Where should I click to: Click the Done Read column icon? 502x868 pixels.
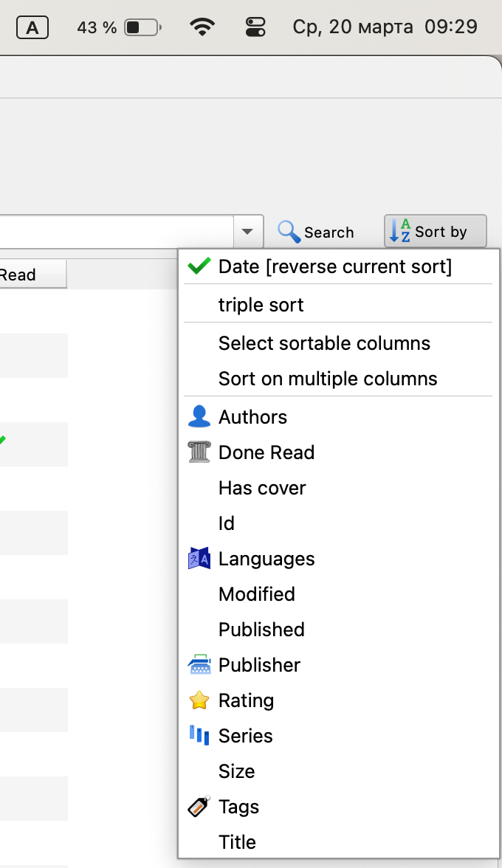[x=199, y=452]
